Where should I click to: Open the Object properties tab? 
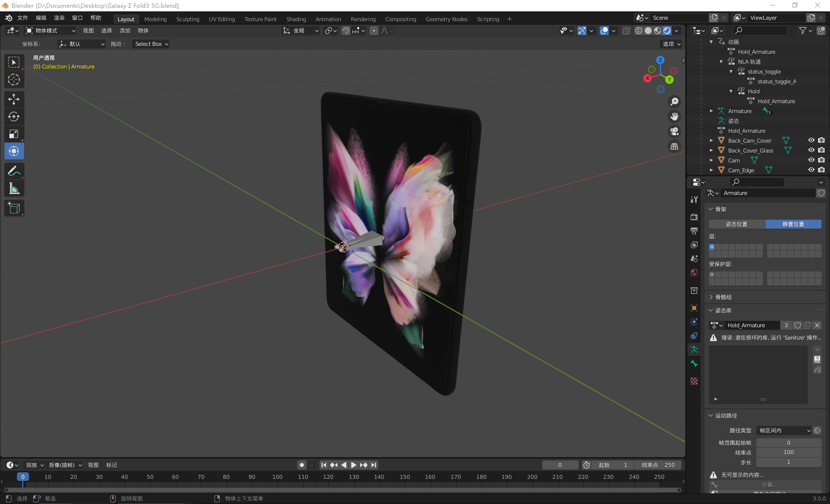[694, 308]
